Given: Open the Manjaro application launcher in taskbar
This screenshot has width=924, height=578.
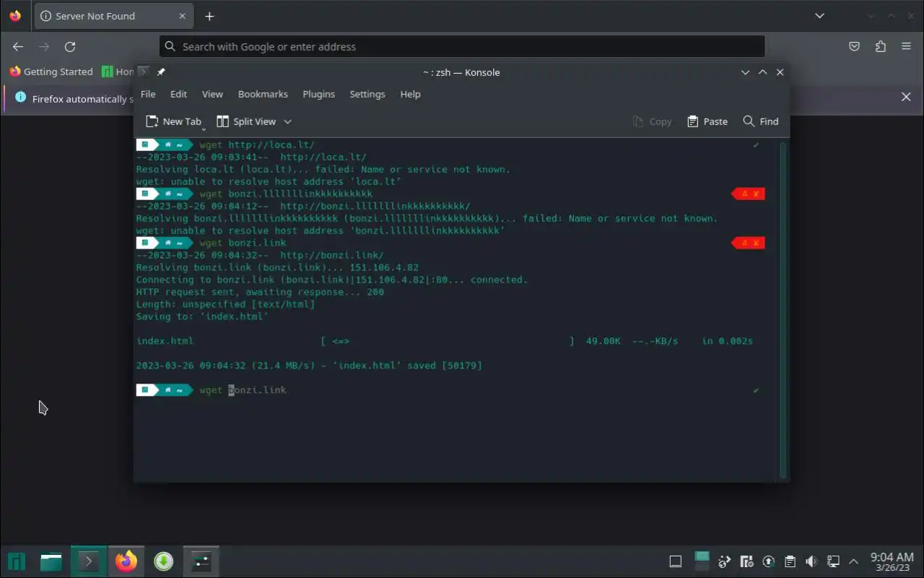Looking at the screenshot, I should point(17,561).
